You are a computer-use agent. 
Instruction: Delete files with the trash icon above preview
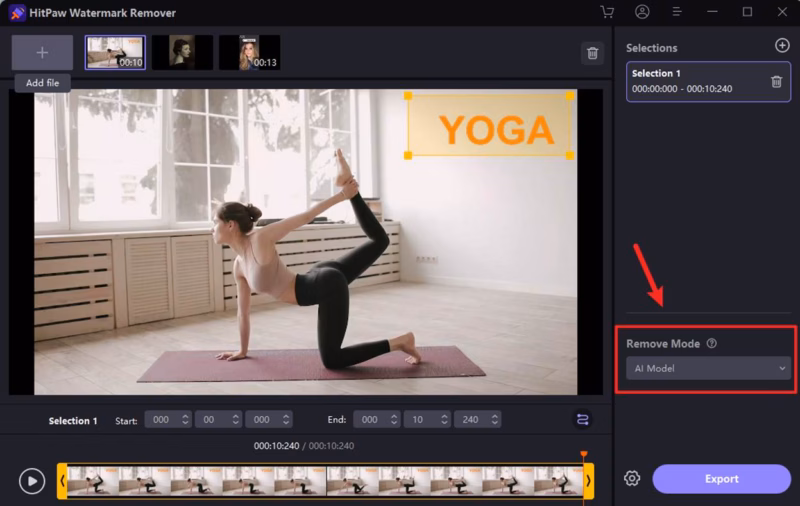tap(592, 53)
